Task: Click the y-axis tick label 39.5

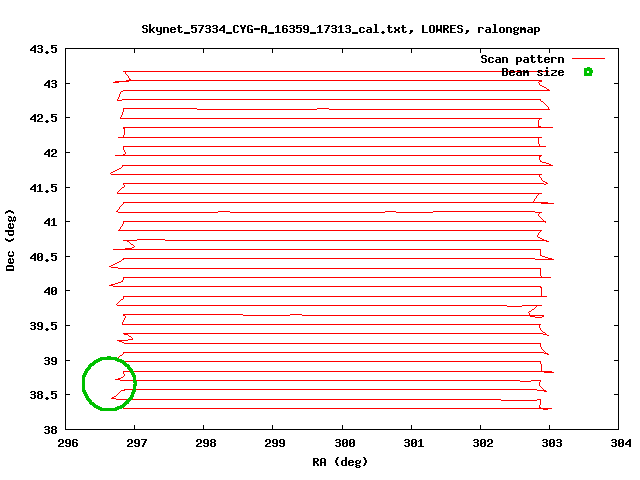Action: tap(44, 326)
